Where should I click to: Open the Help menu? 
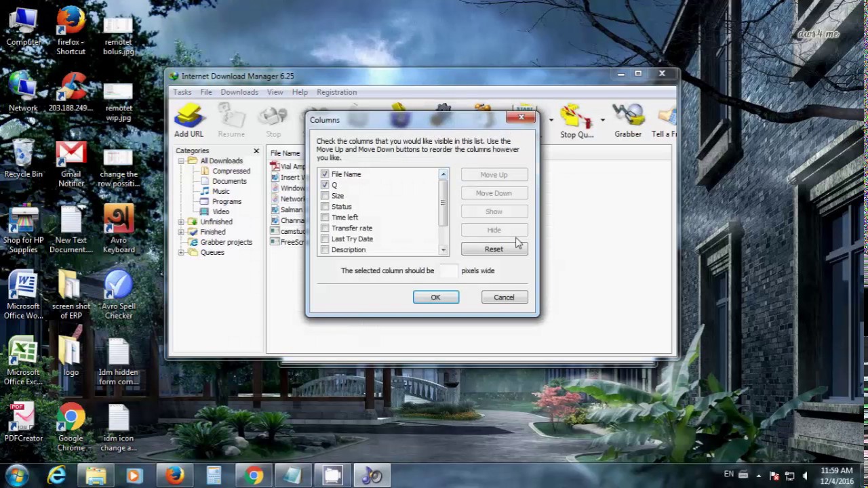(300, 92)
